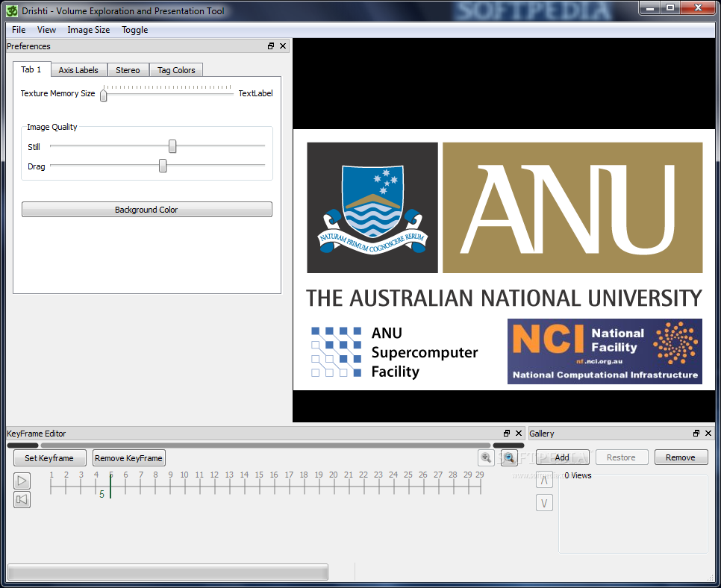Click the left handle of the timeline range bar
The width and height of the screenshot is (721, 588).
(22, 445)
